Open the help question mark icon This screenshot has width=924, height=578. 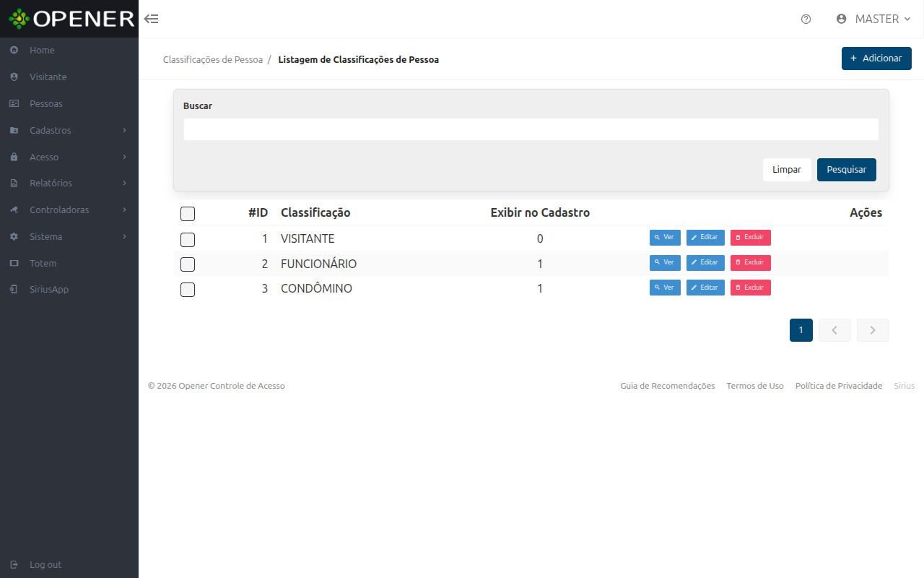click(x=806, y=20)
